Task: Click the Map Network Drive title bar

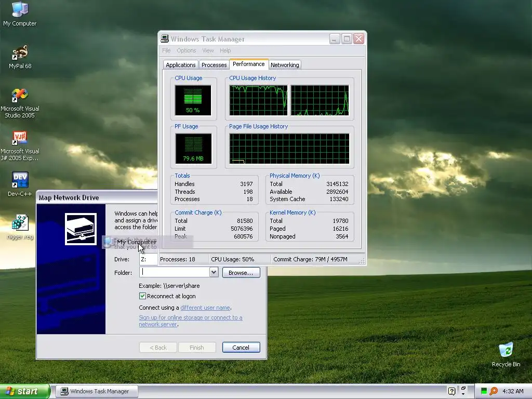Action: pyautogui.click(x=97, y=197)
